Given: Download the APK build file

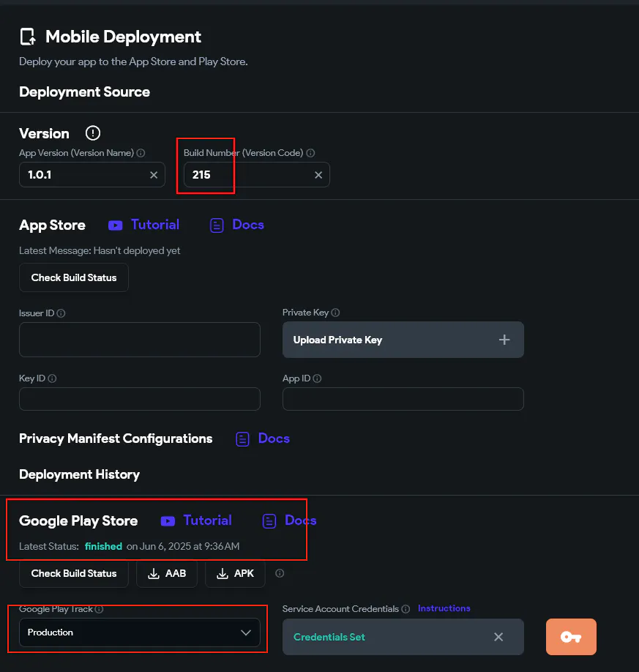Looking at the screenshot, I should (235, 573).
